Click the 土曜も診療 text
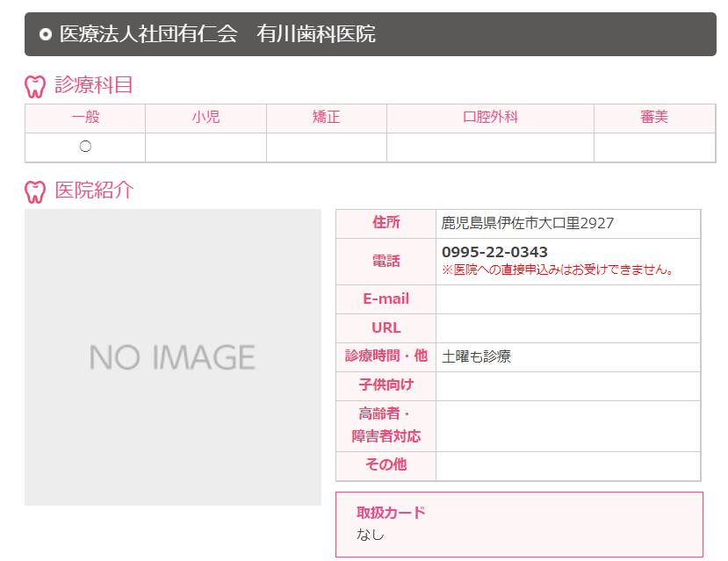This screenshot has height=561, width=728. [476, 356]
